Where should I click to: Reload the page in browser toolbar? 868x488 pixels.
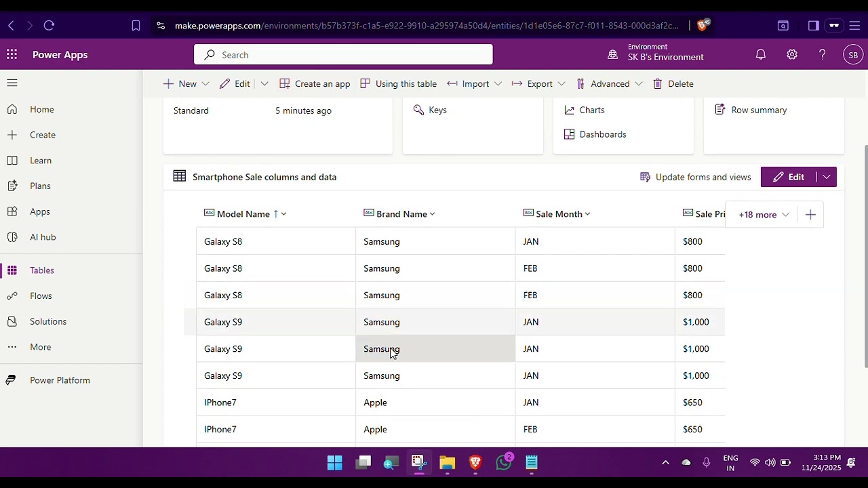(49, 26)
